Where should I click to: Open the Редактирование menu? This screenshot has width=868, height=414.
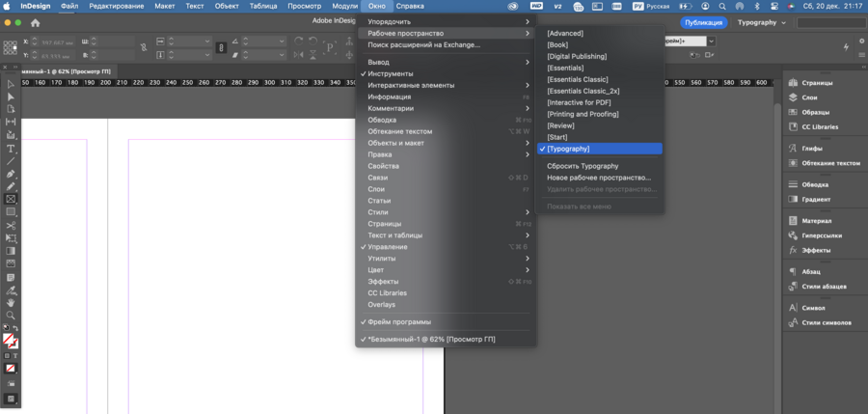pos(117,6)
